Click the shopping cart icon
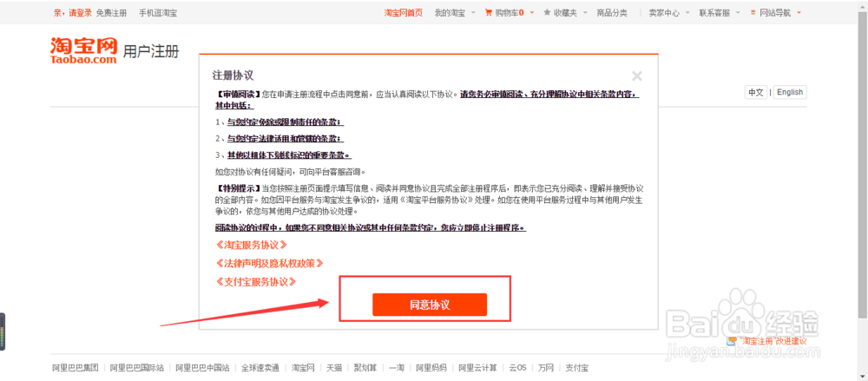The image size is (868, 381). tap(489, 13)
